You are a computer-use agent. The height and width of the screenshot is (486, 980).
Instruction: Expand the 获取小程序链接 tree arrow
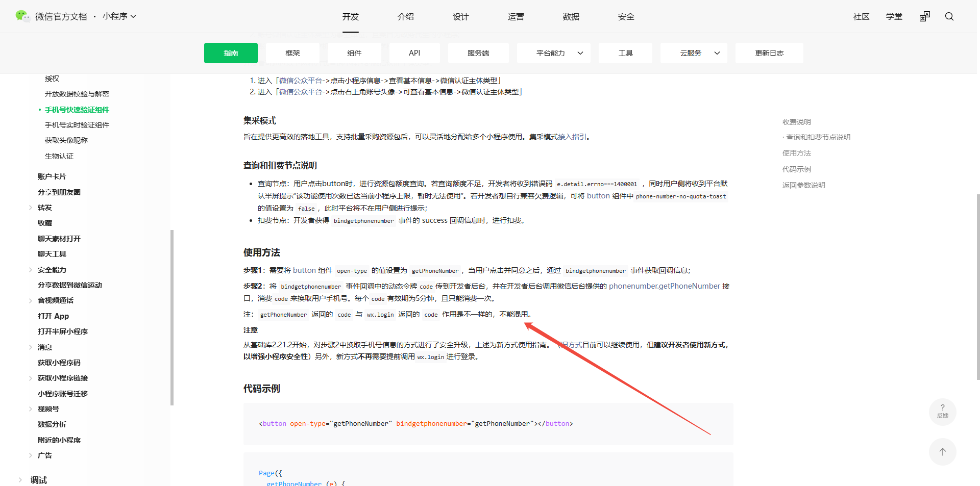click(31, 378)
